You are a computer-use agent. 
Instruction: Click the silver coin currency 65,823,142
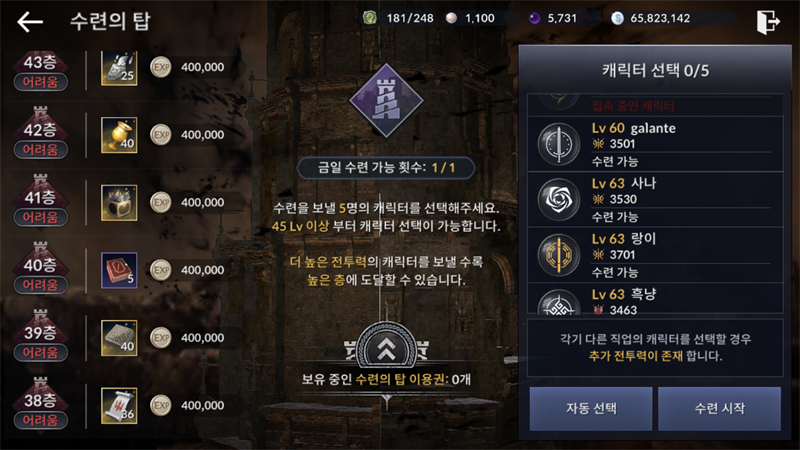click(651, 18)
